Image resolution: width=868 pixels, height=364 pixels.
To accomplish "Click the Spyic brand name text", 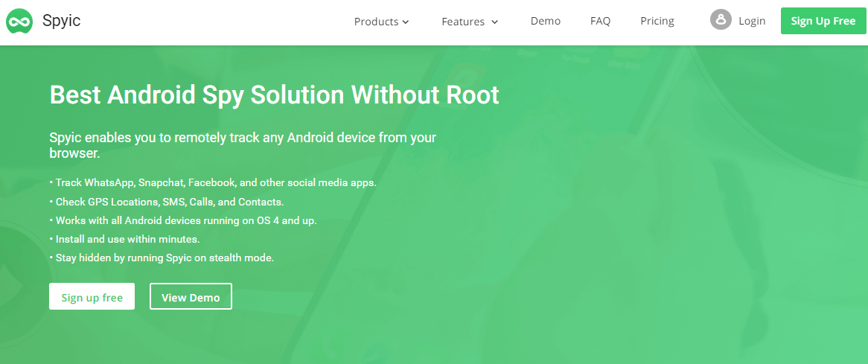I will coord(62,21).
